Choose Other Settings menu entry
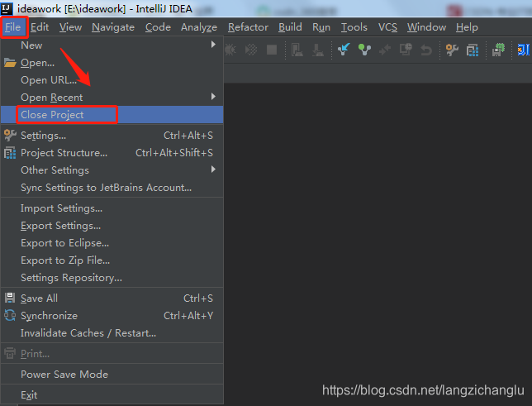Viewport: 532px width, 406px height. (112, 170)
